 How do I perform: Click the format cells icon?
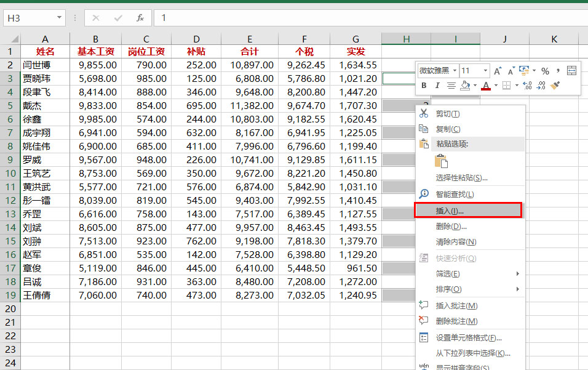coord(424,337)
